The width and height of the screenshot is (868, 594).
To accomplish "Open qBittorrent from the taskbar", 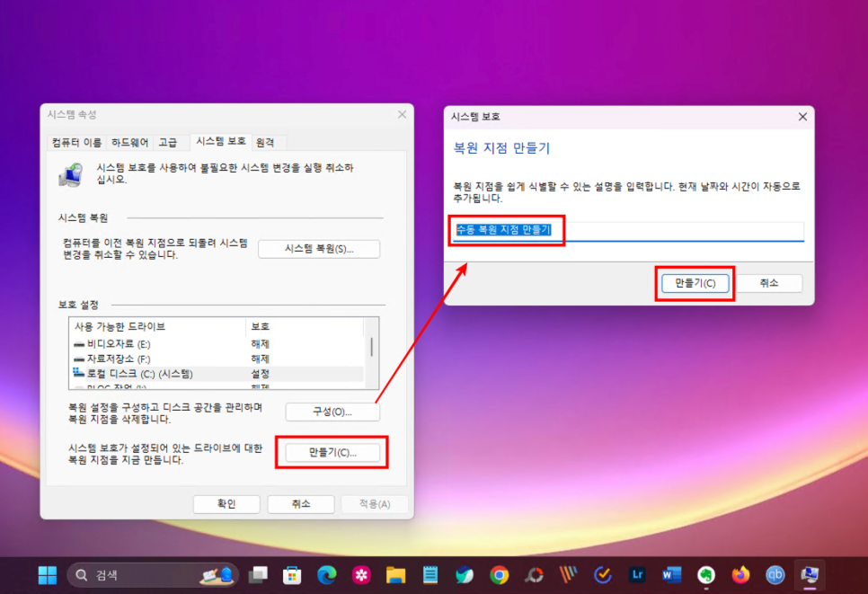I will [775, 575].
